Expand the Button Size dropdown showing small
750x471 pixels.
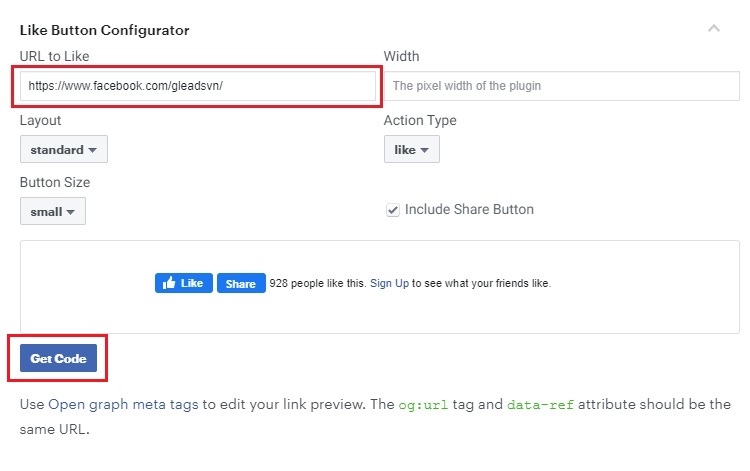click(x=53, y=211)
